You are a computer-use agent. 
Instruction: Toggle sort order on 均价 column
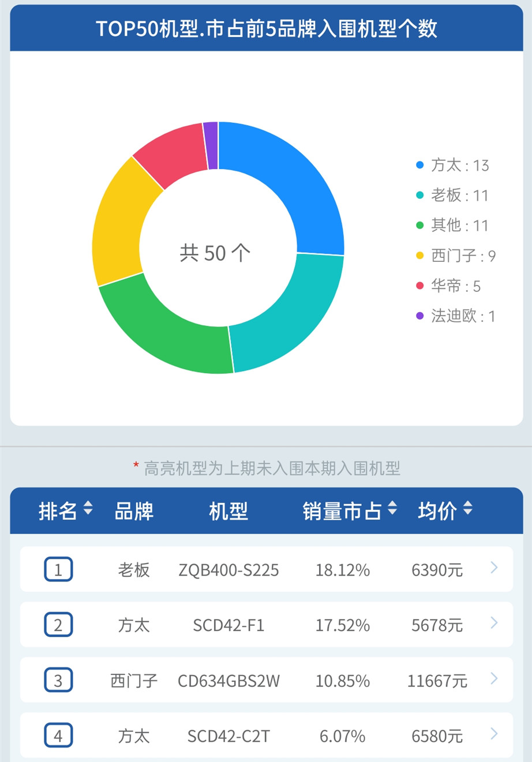[467, 510]
